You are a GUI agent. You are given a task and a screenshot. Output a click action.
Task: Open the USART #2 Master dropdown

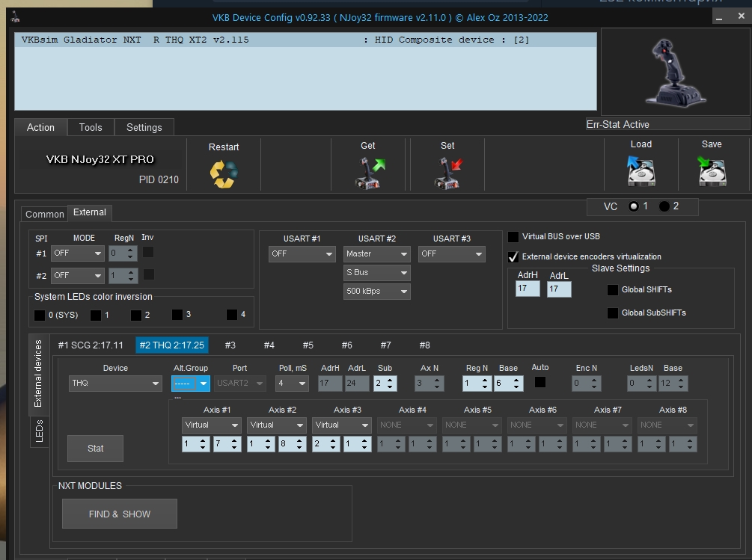point(376,254)
